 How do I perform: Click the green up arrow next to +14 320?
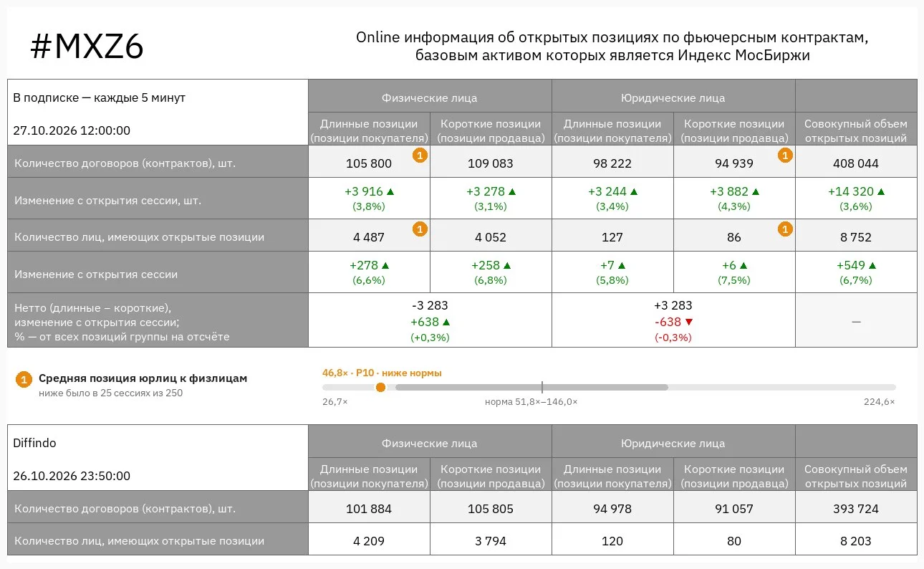(x=881, y=192)
